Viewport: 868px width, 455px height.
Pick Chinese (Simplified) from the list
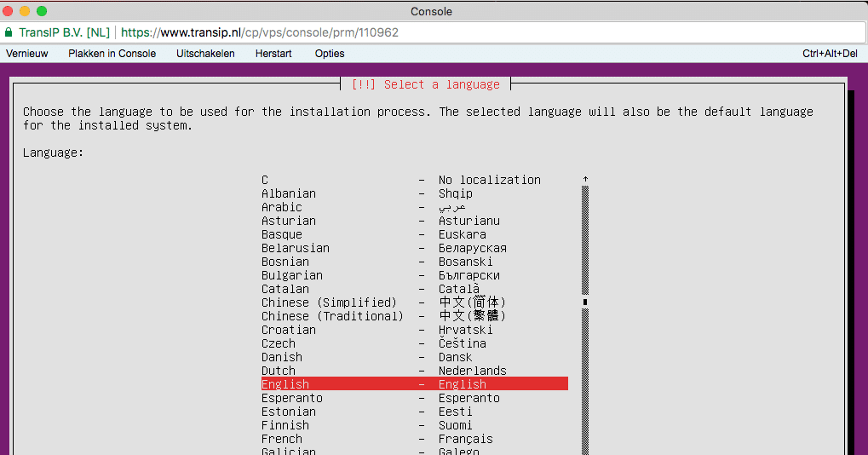pyautogui.click(x=415, y=302)
